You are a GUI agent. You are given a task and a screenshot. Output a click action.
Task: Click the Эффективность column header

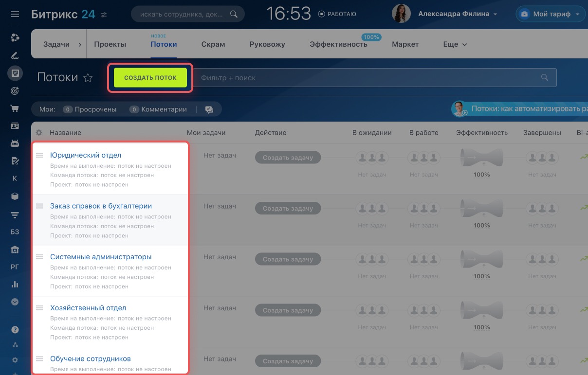click(x=481, y=132)
